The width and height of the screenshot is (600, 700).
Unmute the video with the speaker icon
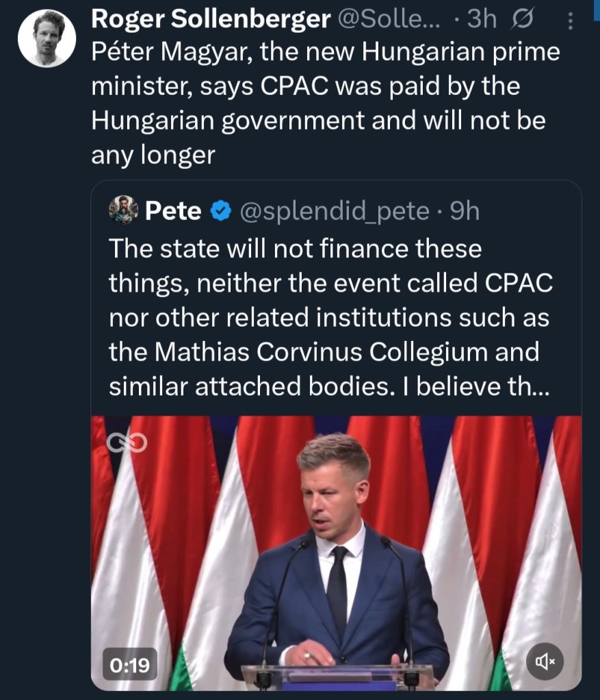(545, 660)
